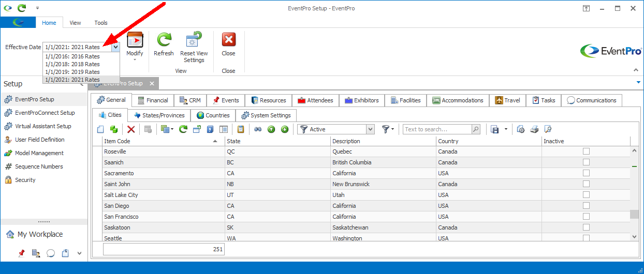Click the pin icon in My Workplace
The width and height of the screenshot is (644, 274).
[21, 253]
